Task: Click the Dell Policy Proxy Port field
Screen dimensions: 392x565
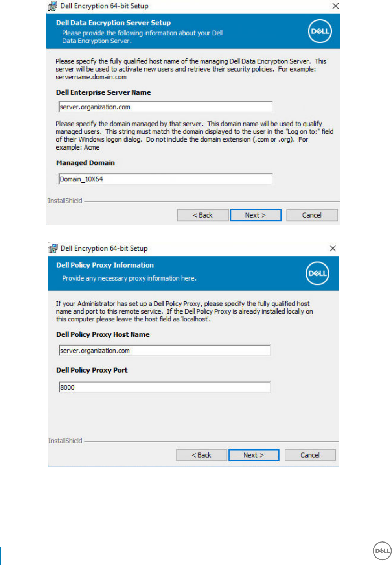Action: point(164,387)
